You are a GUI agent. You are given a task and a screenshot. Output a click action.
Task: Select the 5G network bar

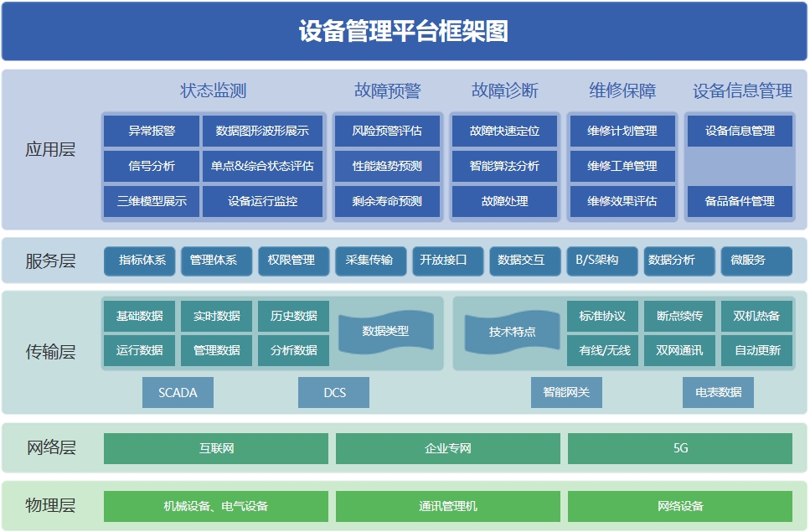click(679, 448)
